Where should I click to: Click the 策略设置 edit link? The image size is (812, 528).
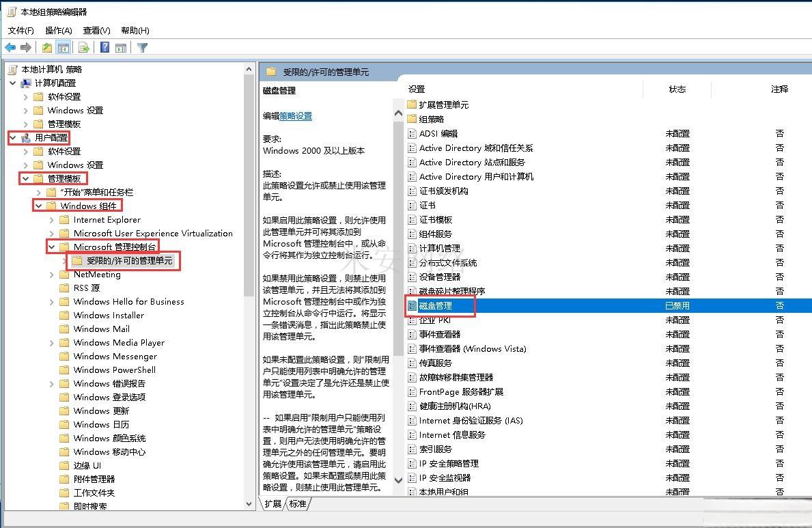pyautogui.click(x=296, y=116)
